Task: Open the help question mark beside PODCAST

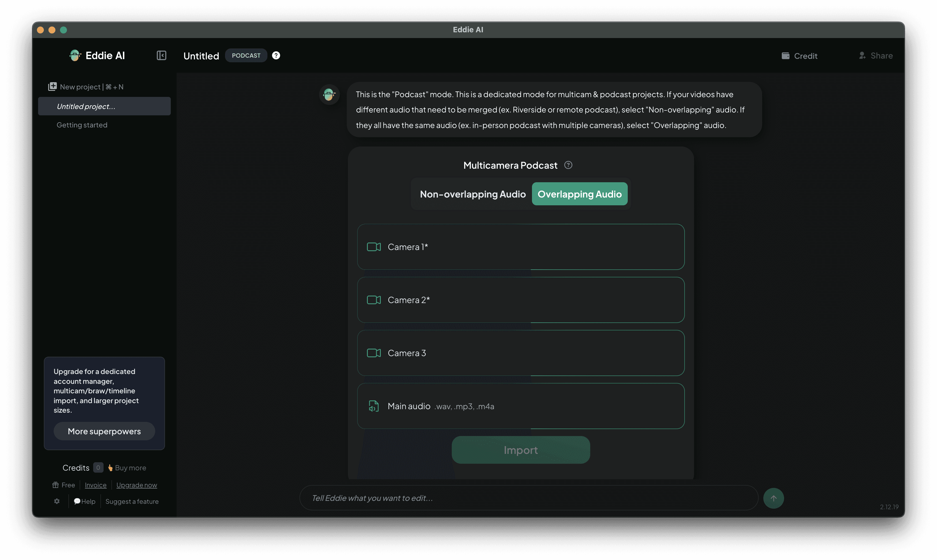Action: tap(276, 55)
